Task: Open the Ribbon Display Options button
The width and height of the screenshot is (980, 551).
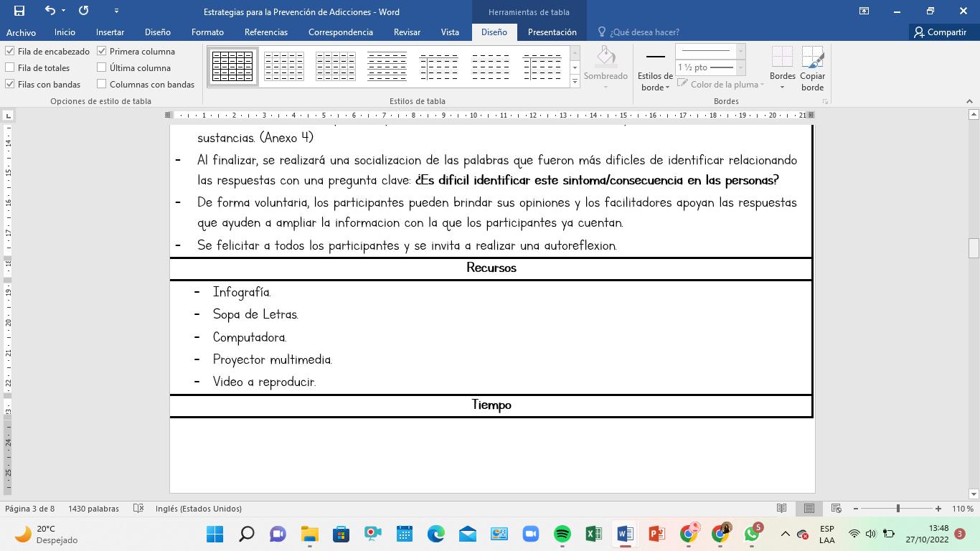Action: (864, 11)
